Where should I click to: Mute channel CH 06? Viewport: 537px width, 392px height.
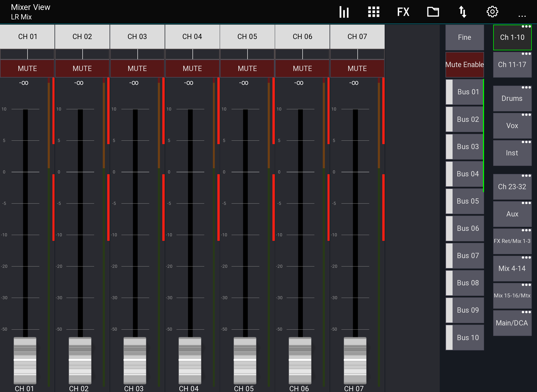302,69
